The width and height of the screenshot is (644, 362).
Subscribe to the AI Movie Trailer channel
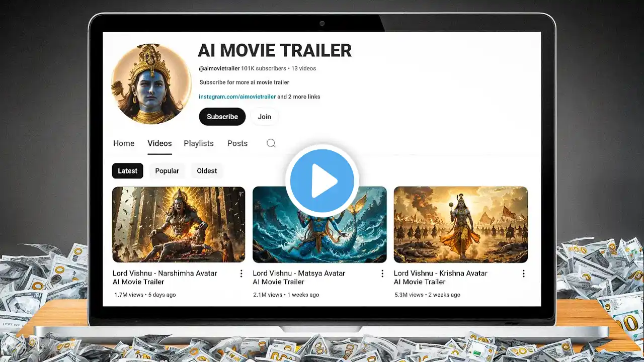[x=222, y=117]
